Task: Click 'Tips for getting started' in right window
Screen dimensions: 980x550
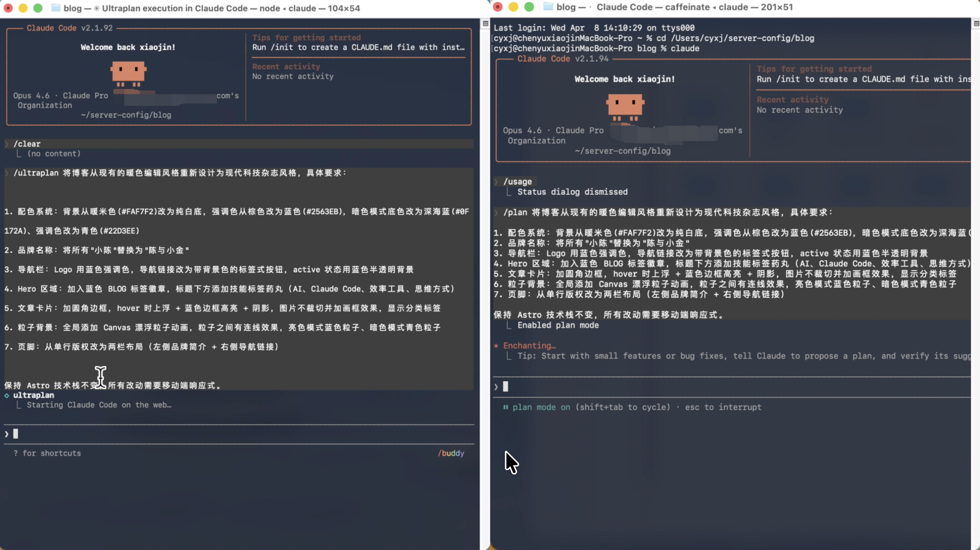Action: point(814,69)
